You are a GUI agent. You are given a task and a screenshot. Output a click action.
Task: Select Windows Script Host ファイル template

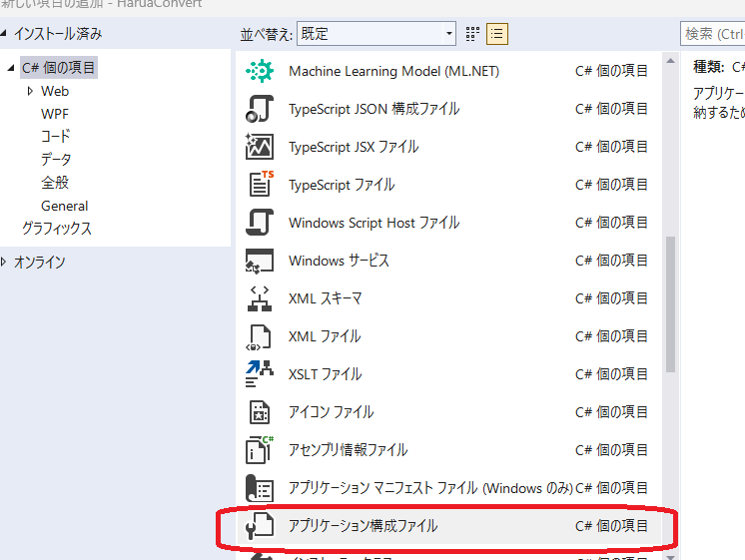[x=448, y=223]
